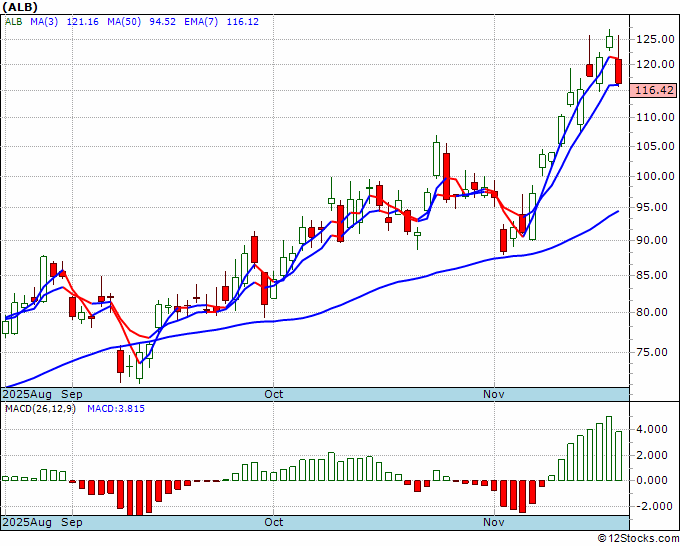The width and height of the screenshot is (680, 546).
Task: Click the 4.000 MACD axis label
Action: pyautogui.click(x=654, y=429)
